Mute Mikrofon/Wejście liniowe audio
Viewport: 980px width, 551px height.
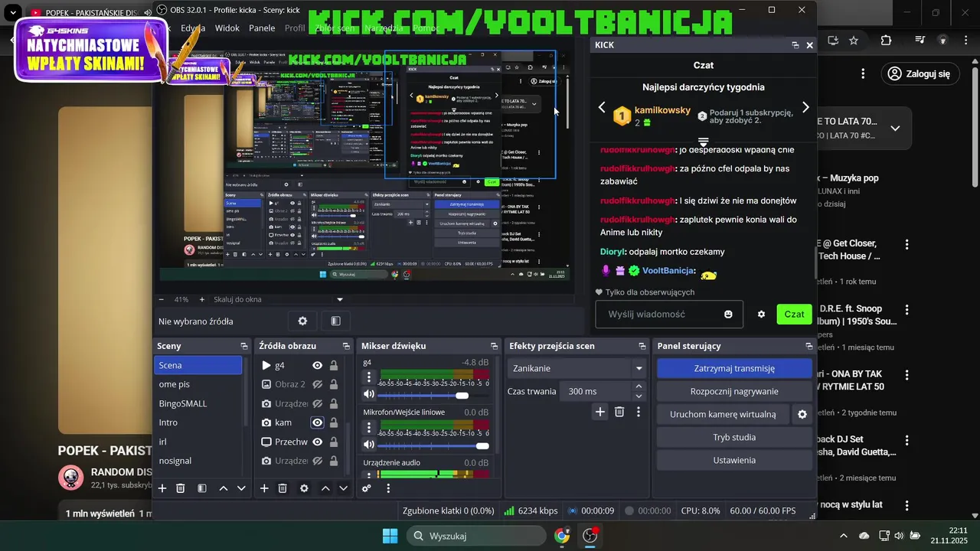coord(369,445)
